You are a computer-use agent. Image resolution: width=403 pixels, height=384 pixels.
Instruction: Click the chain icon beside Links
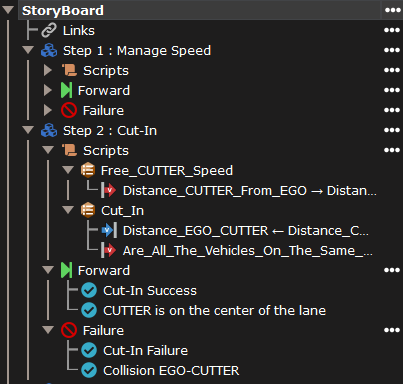click(x=49, y=31)
